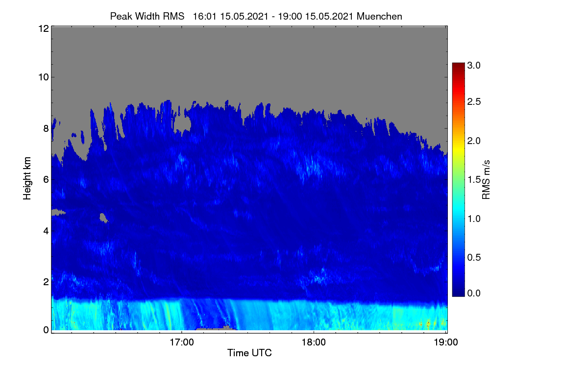The image size is (588, 392).
Task: Click the height axis tick label 2
Action: pos(46,282)
